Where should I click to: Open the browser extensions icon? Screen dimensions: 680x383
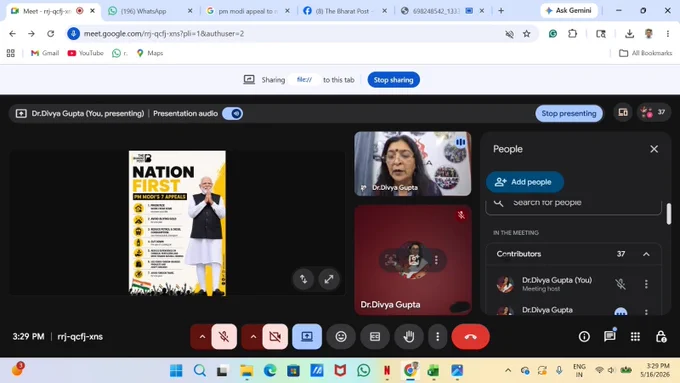coord(572,33)
